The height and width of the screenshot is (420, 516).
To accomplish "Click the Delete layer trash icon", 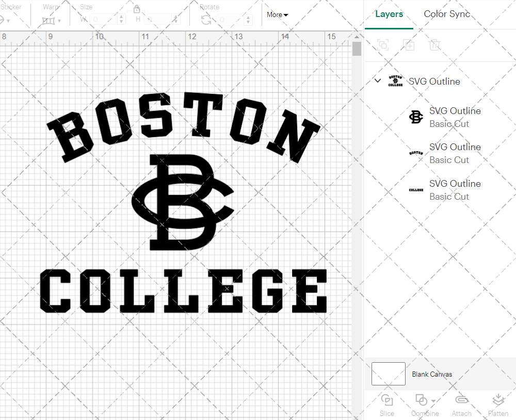I will [x=435, y=45].
